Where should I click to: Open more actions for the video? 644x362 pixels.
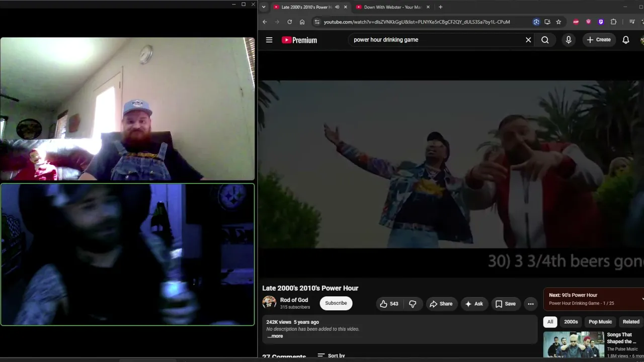[x=530, y=304]
